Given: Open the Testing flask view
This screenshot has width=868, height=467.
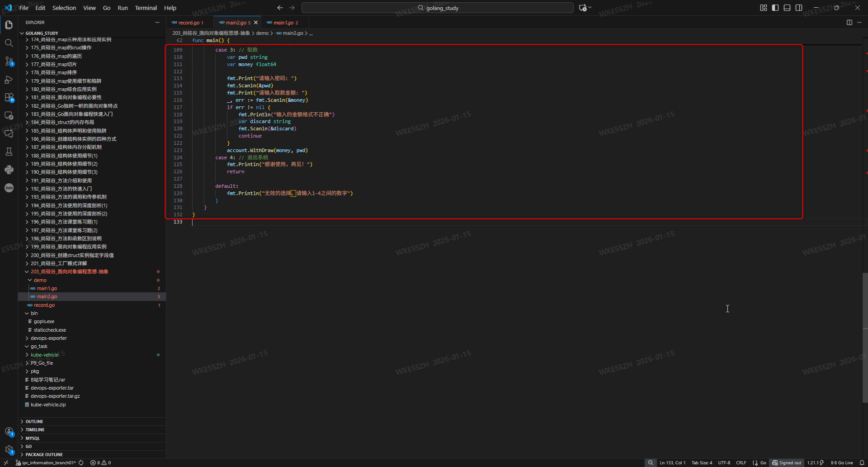Looking at the screenshot, I should [x=9, y=152].
